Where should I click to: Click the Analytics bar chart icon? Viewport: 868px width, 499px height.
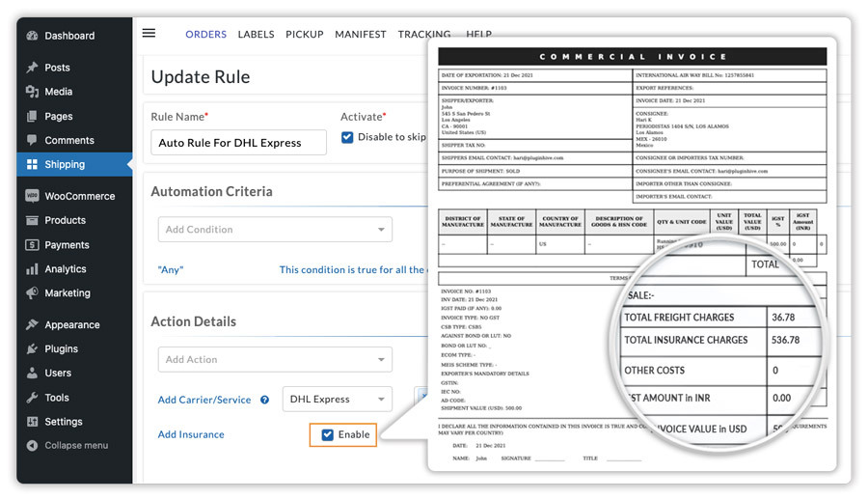(32, 269)
